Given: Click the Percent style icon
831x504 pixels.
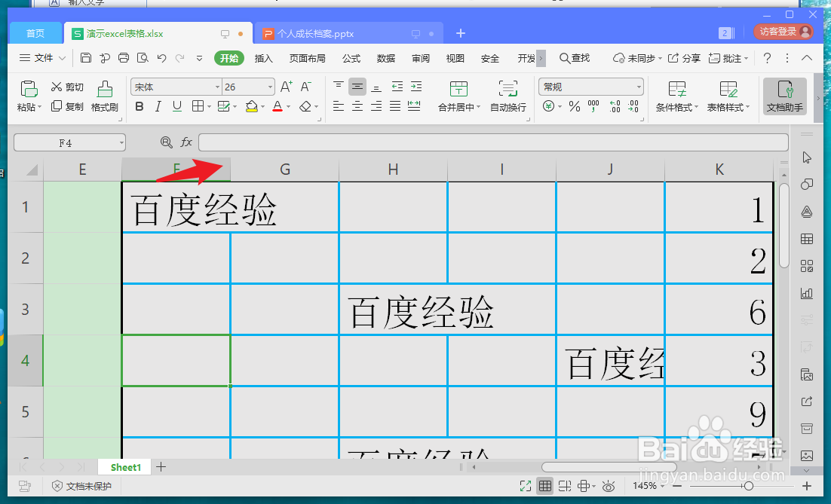Looking at the screenshot, I should [x=575, y=106].
